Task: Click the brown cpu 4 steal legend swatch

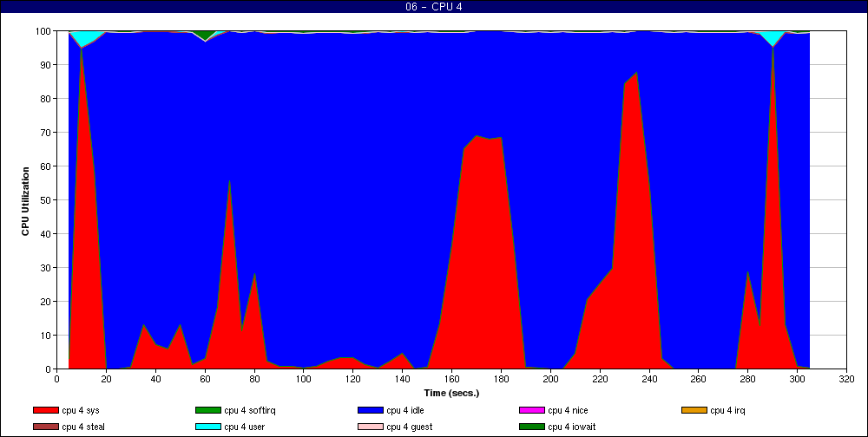Action: (45, 427)
